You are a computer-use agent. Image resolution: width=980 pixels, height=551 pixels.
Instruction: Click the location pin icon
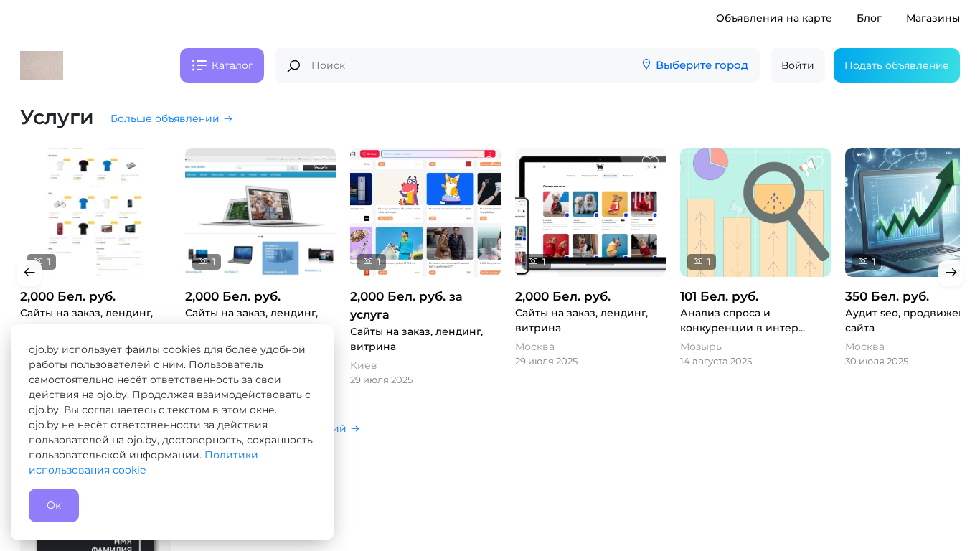[x=646, y=65]
